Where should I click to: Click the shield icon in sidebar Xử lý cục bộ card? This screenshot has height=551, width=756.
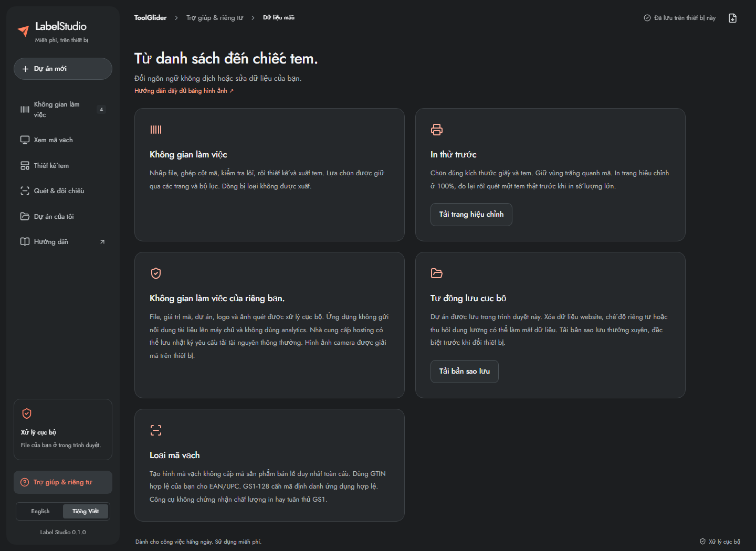click(27, 414)
